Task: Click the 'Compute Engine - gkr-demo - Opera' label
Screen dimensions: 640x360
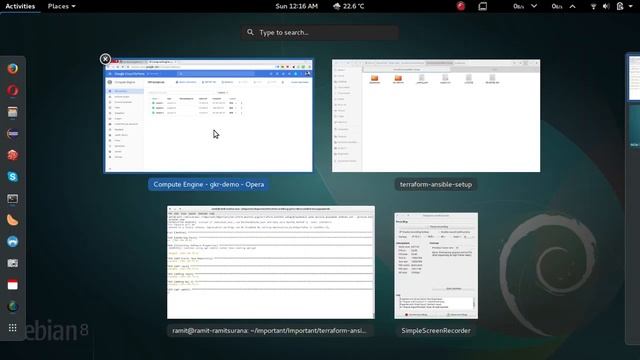Action: pos(209,184)
